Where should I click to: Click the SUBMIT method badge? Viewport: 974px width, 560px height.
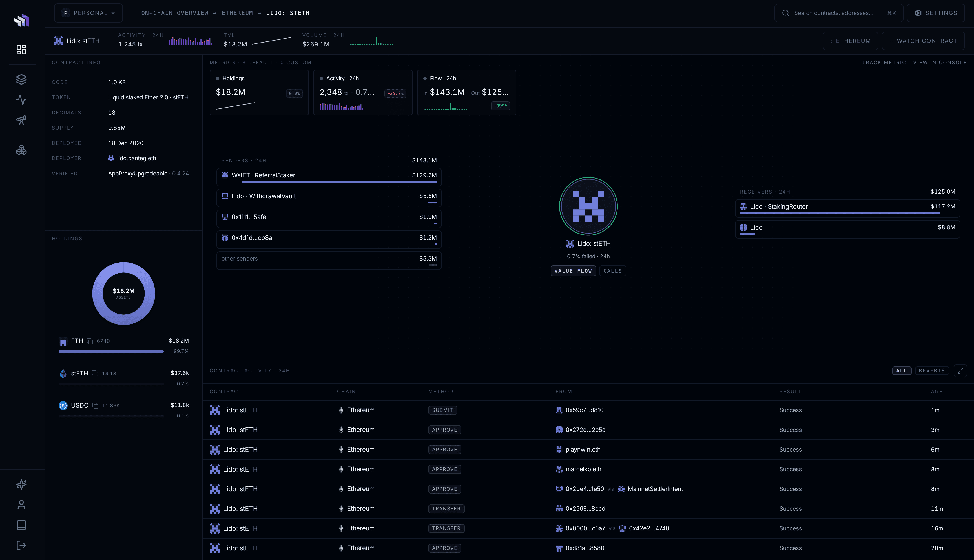(x=442, y=410)
